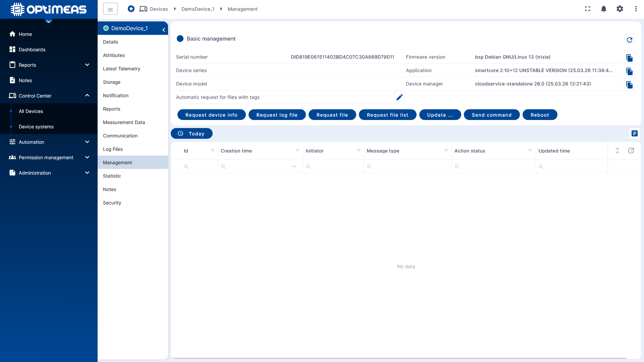Click the Updated time search field
This screenshot has height=362, width=644.
[x=572, y=166]
